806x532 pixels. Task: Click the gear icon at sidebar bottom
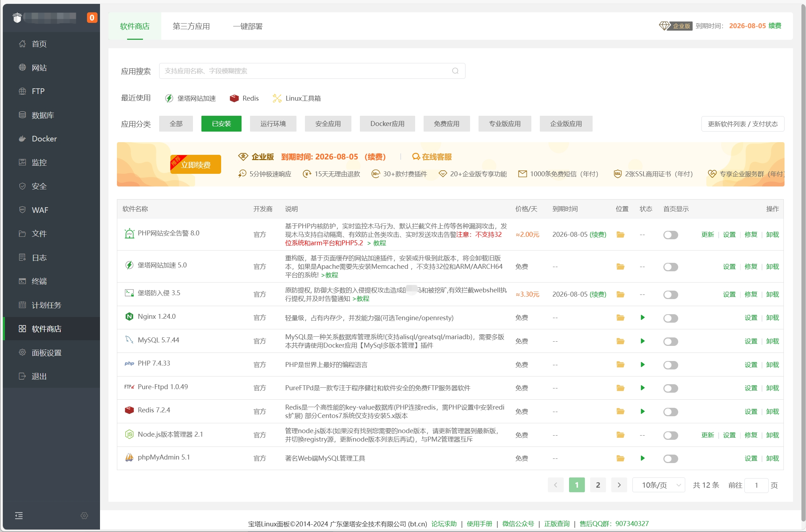point(84,515)
